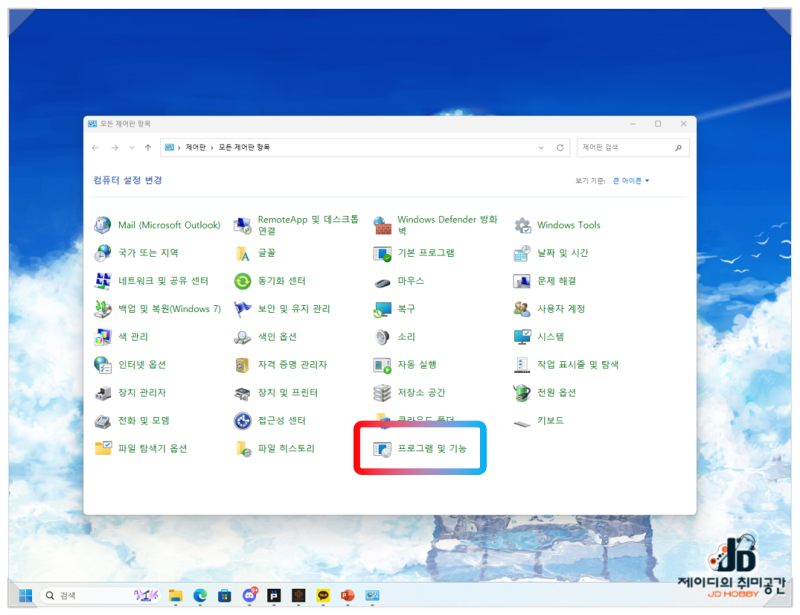Open 마우스 settings

click(410, 281)
